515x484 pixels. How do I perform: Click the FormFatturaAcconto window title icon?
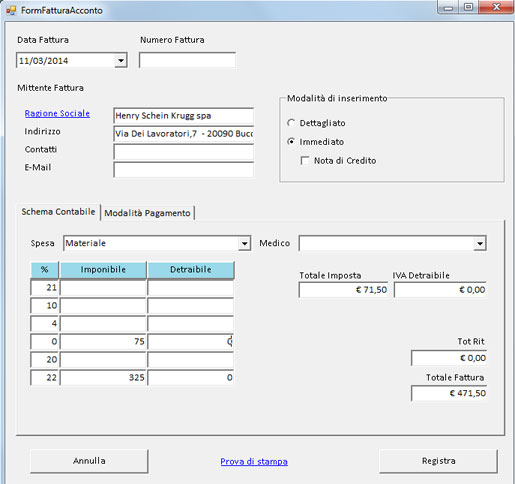(11, 10)
